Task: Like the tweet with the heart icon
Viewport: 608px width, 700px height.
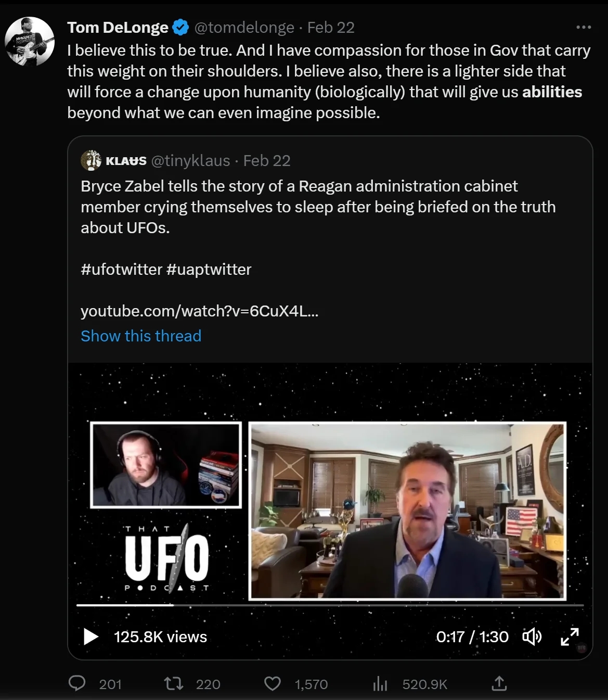Action: [273, 683]
